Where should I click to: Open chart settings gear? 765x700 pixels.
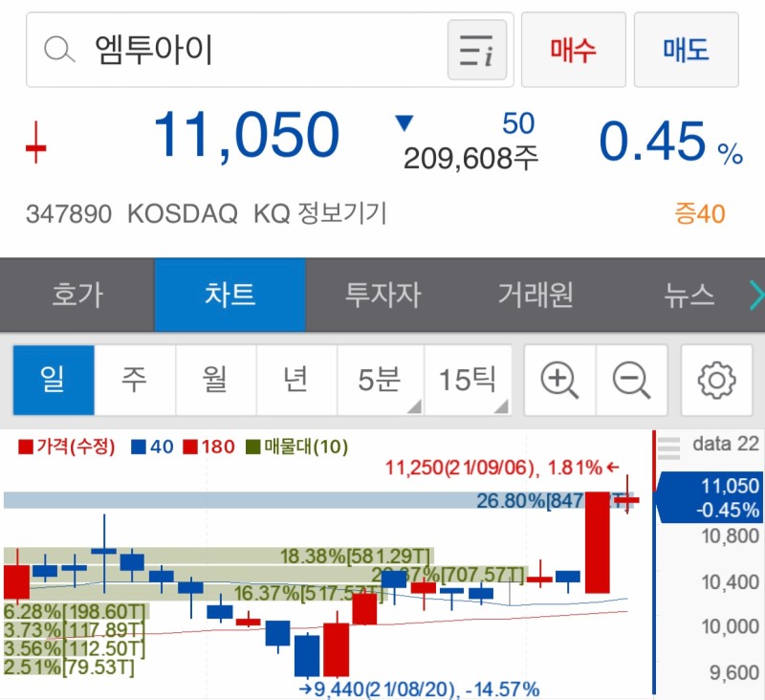[716, 380]
